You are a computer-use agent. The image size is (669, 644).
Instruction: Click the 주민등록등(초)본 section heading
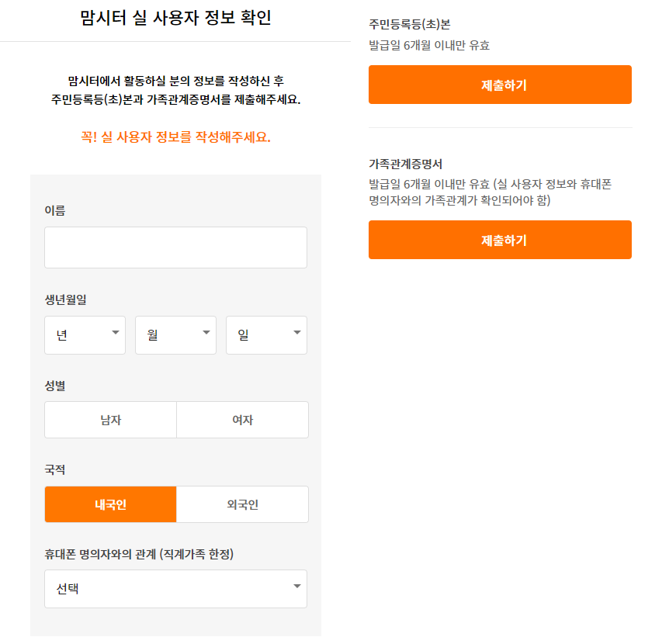point(409,24)
